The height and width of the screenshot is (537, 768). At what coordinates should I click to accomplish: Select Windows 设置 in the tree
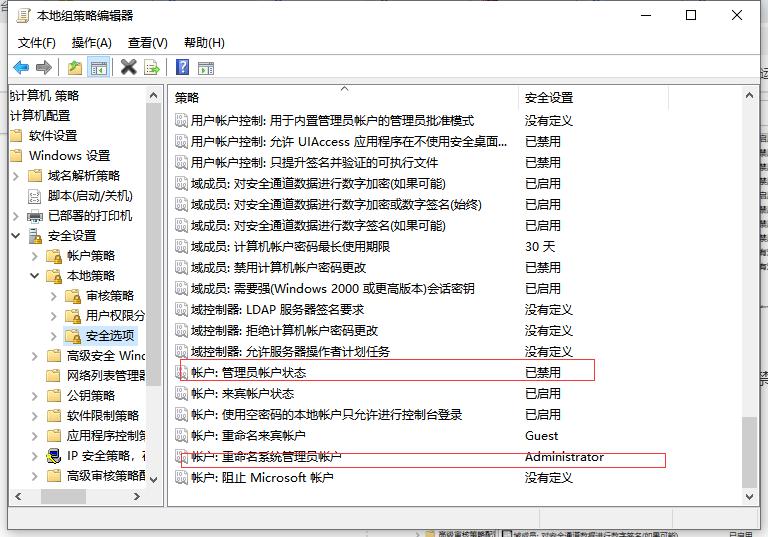click(x=70, y=156)
